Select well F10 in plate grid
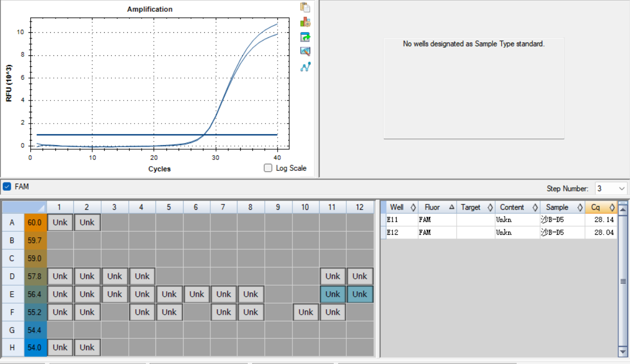Image resolution: width=630 pixels, height=364 pixels. 306,312
